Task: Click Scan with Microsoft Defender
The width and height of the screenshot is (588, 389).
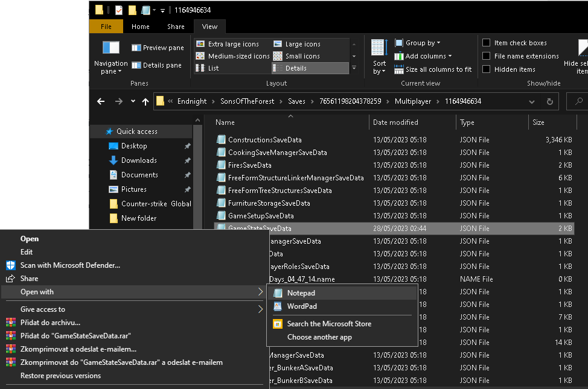Action: (70, 265)
